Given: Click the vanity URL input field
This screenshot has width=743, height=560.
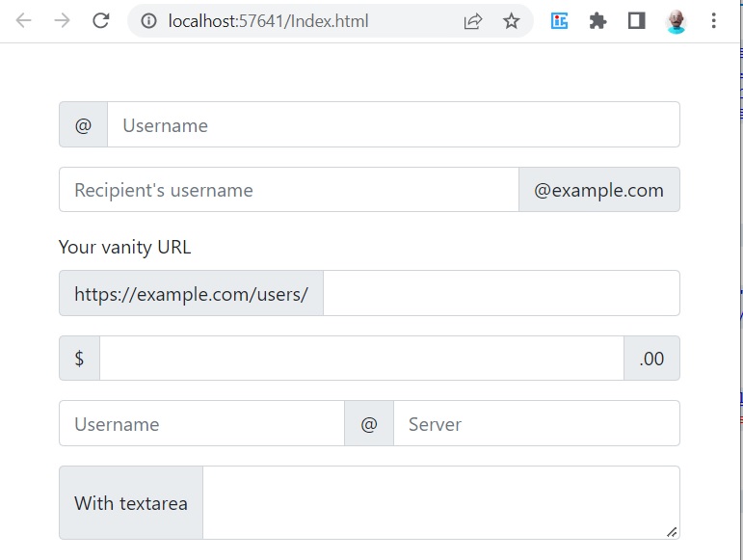Looking at the screenshot, I should [x=502, y=293].
